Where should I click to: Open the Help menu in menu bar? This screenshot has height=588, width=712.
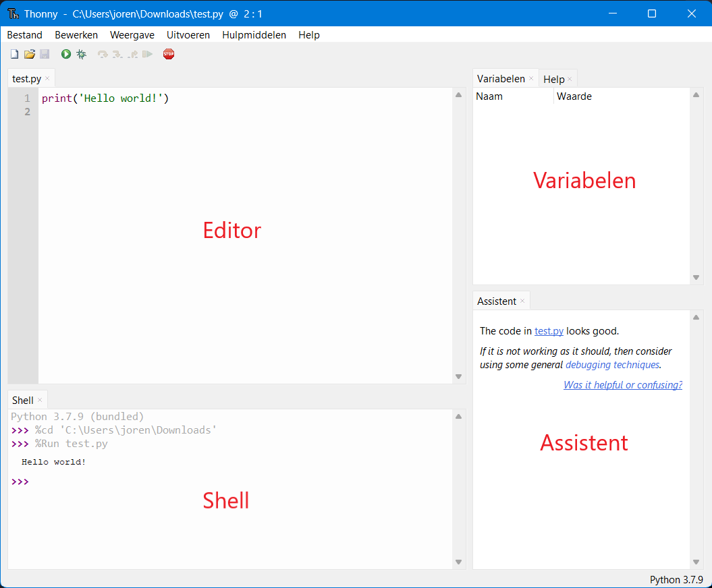[x=309, y=35]
